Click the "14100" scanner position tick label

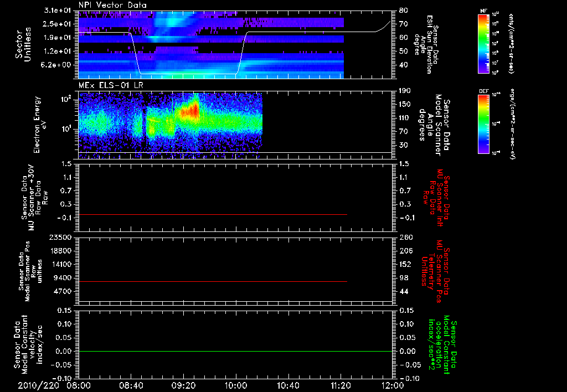60,264
